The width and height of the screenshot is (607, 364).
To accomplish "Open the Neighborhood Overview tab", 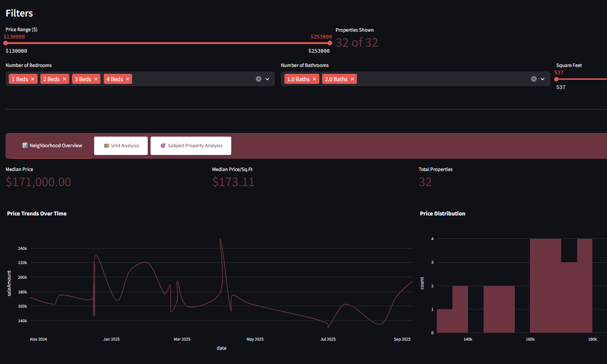I will (x=52, y=146).
